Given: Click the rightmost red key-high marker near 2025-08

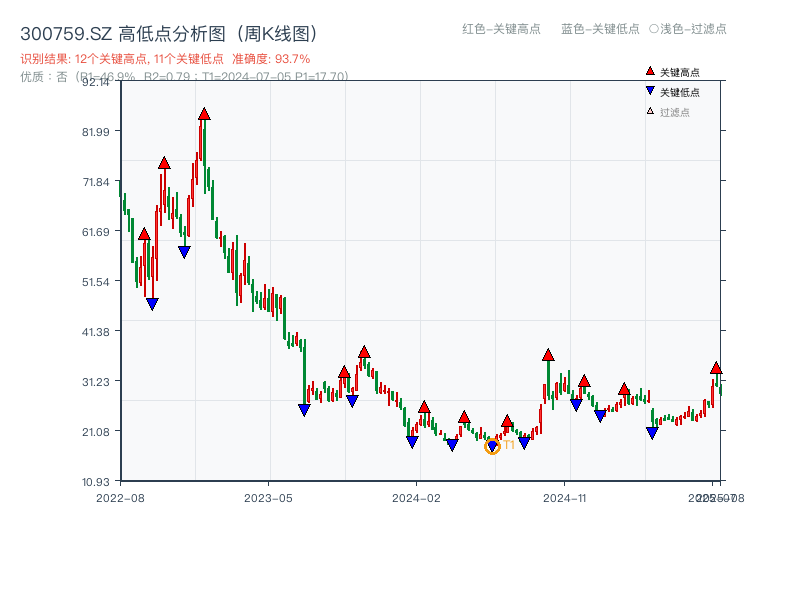Looking at the screenshot, I should tap(716, 368).
